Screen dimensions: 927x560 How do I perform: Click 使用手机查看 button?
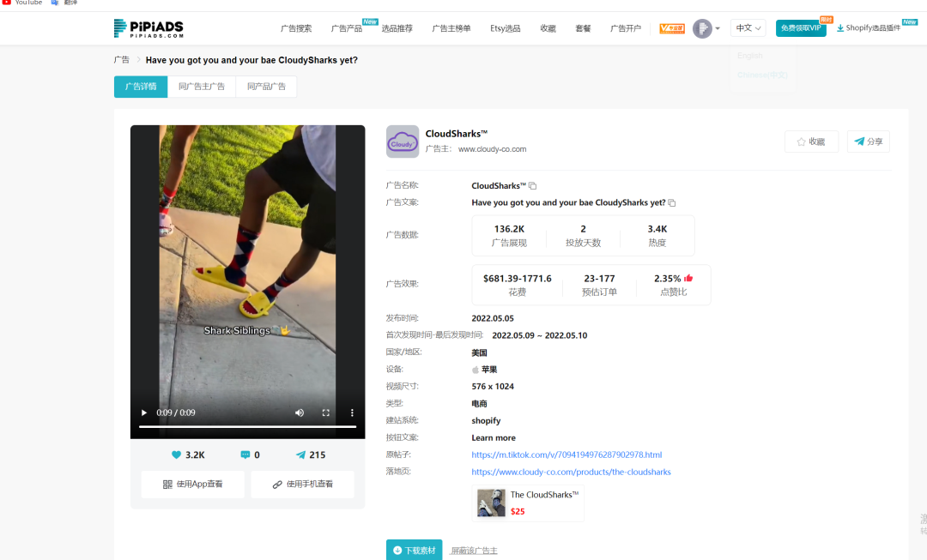tap(303, 485)
